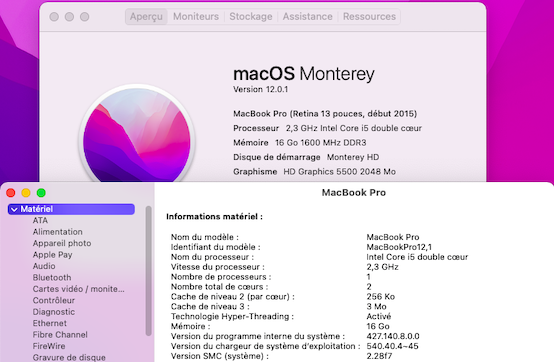The width and height of the screenshot is (554, 362).
Task: Click the sidebar vertical scrollbar
Action: point(148,271)
